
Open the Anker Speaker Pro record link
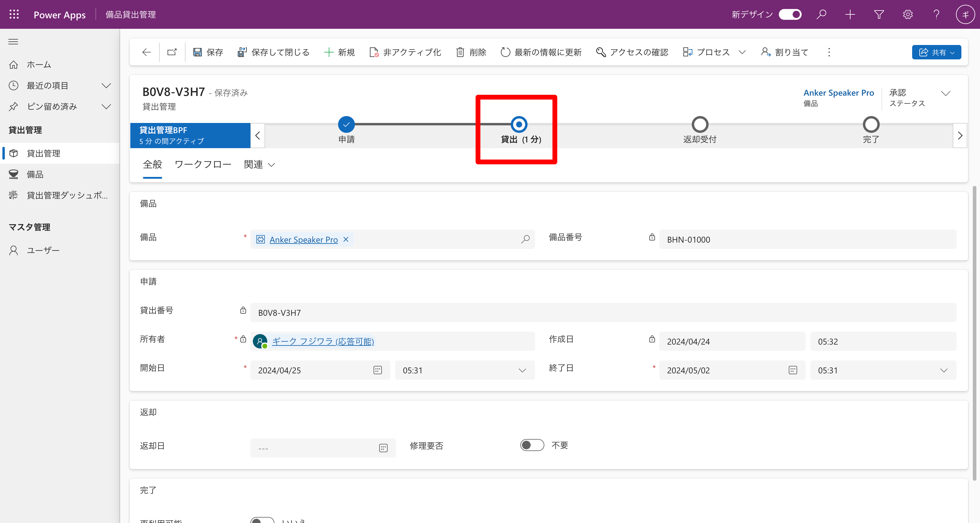[x=303, y=239]
